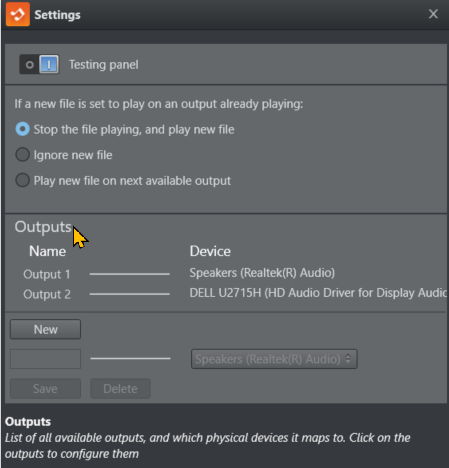The width and height of the screenshot is (449, 468).
Task: Choose the Ignore new file option
Action: 22,155
